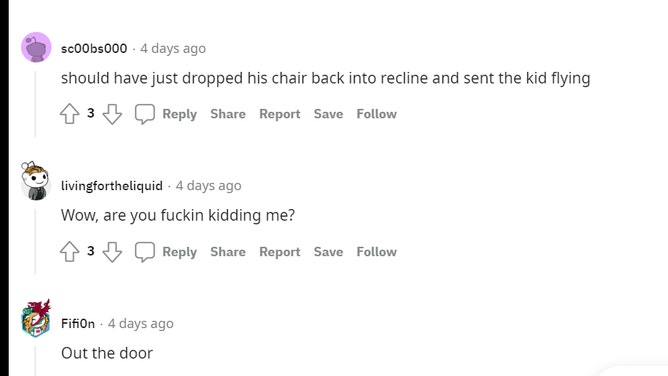Downvote sc00bs000's comment
Image resolution: width=668 pixels, height=376 pixels.
coord(112,114)
